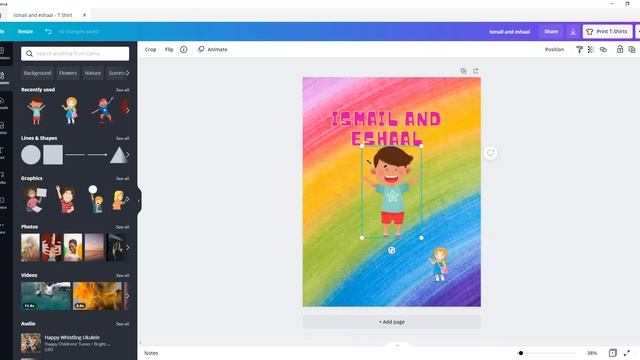Open the transparency checkerboard icon
This screenshot has width=640, height=360.
(x=591, y=49)
